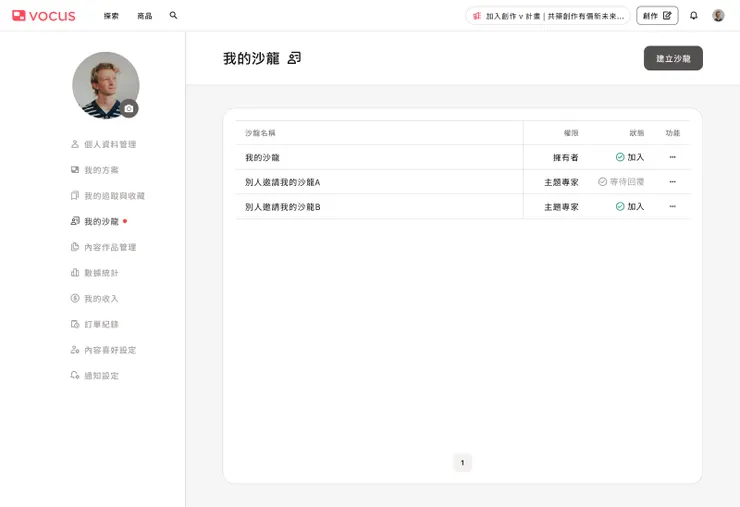The image size is (740, 507).
Task: Click 加入 status in 我的沙龍 row
Action: (x=636, y=157)
